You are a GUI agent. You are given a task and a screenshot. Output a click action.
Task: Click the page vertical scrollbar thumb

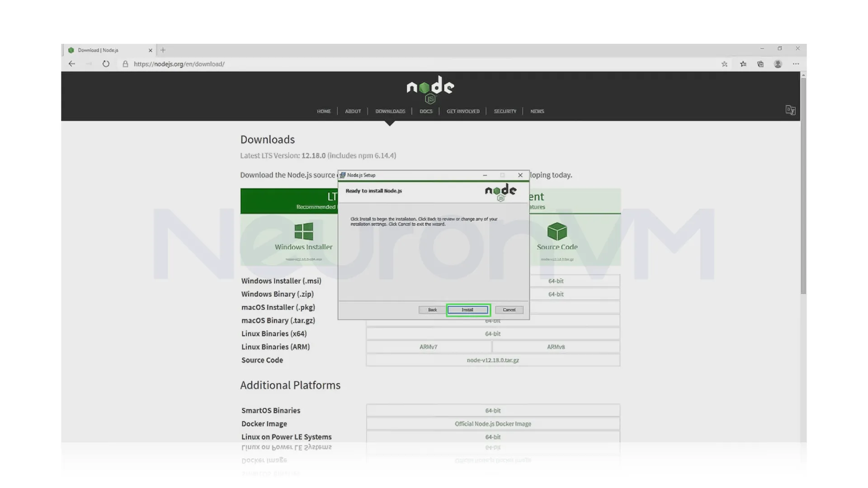click(x=803, y=185)
